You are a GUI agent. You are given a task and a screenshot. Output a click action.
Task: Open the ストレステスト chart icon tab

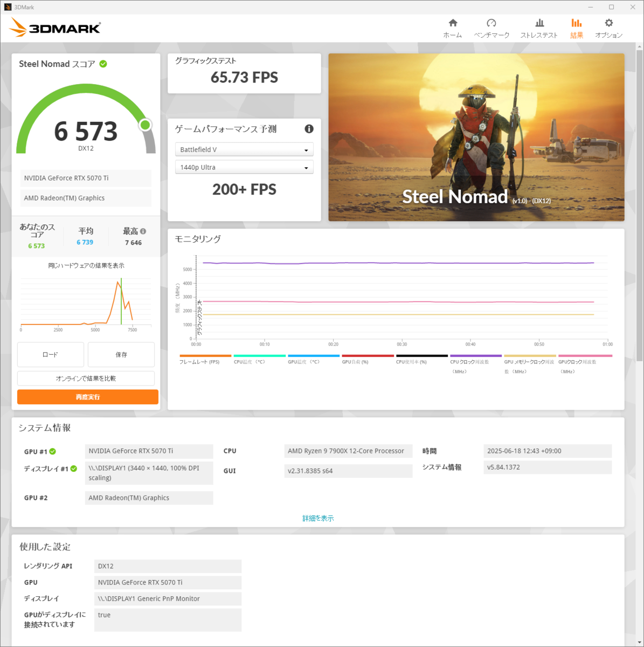click(x=539, y=28)
